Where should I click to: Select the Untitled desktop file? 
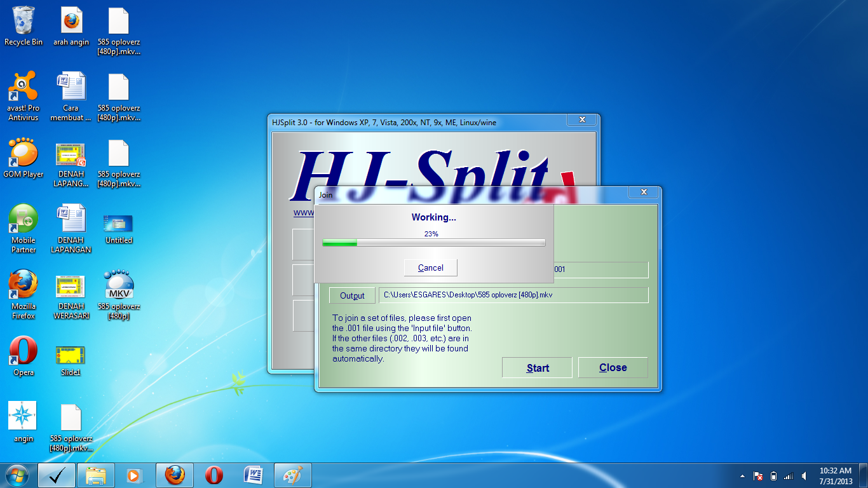pyautogui.click(x=119, y=228)
